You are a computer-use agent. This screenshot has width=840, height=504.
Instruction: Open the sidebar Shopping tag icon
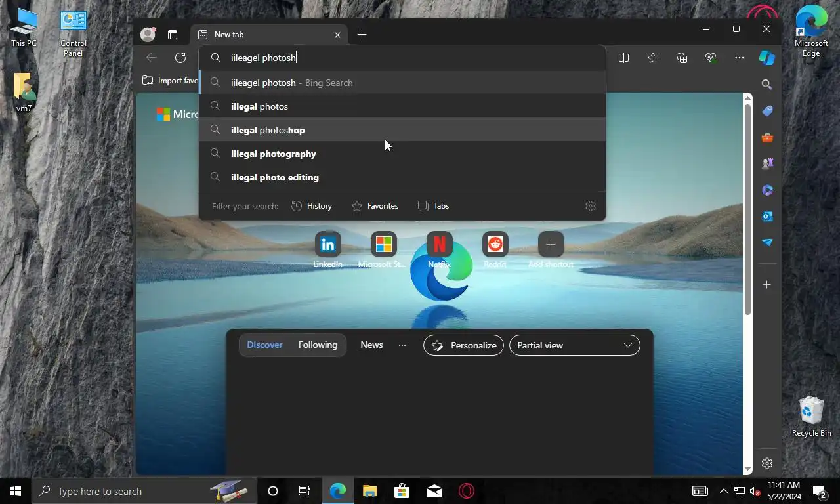pos(766,111)
